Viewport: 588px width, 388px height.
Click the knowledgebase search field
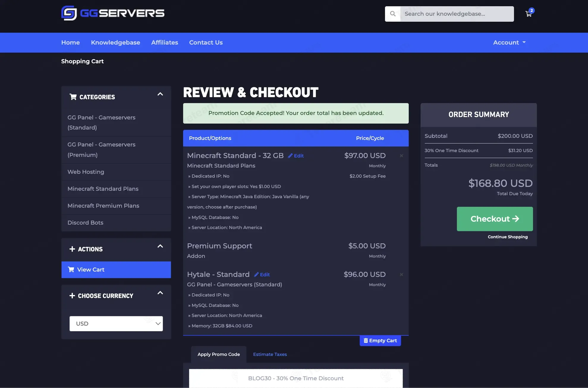pyautogui.click(x=457, y=14)
